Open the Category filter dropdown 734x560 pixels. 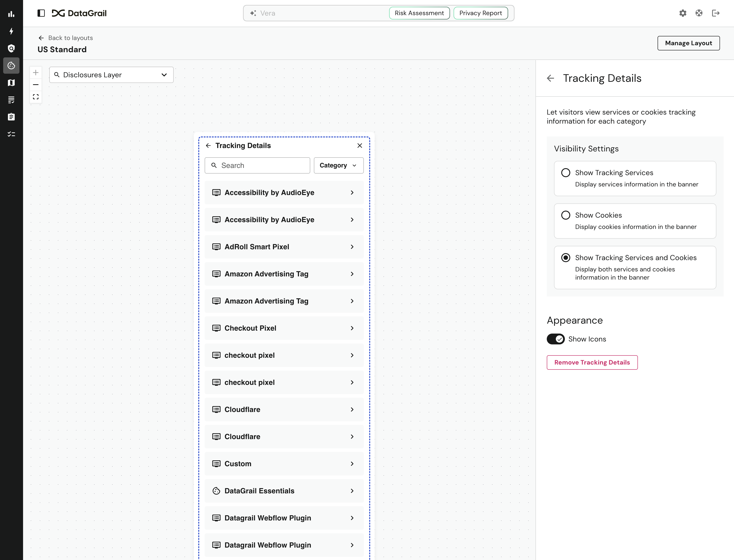tap(338, 165)
